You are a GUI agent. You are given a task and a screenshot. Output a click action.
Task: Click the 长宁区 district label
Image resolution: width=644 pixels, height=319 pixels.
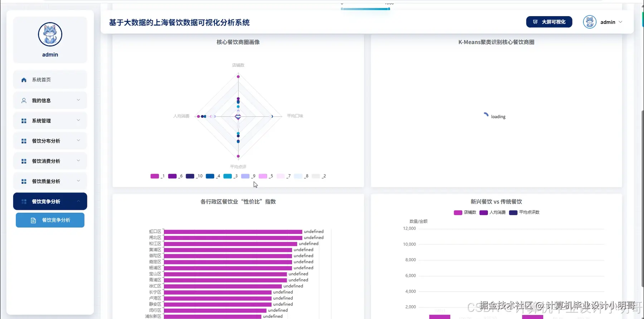tap(155, 292)
